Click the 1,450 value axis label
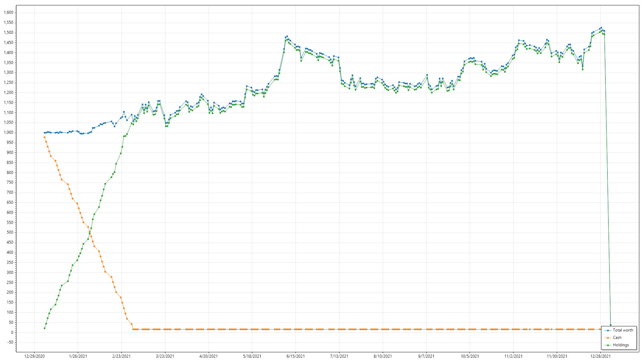Screen dimensions: 644x362 (x=8, y=43)
